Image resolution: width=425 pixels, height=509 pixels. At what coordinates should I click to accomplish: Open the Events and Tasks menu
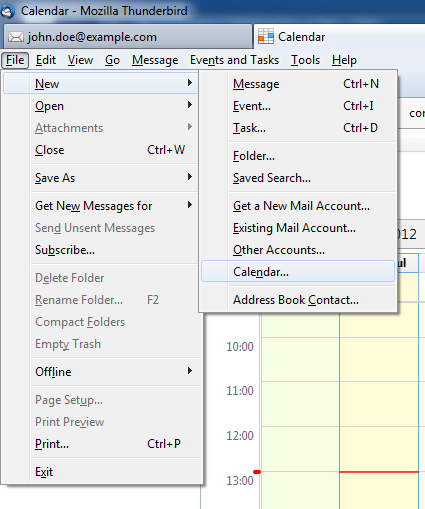(x=234, y=60)
